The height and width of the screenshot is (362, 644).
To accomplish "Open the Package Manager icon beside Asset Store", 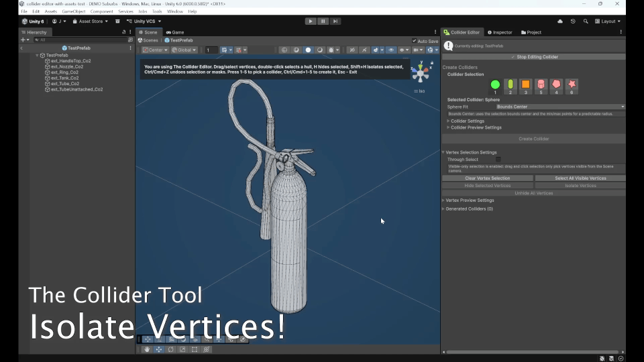I will pos(117,21).
